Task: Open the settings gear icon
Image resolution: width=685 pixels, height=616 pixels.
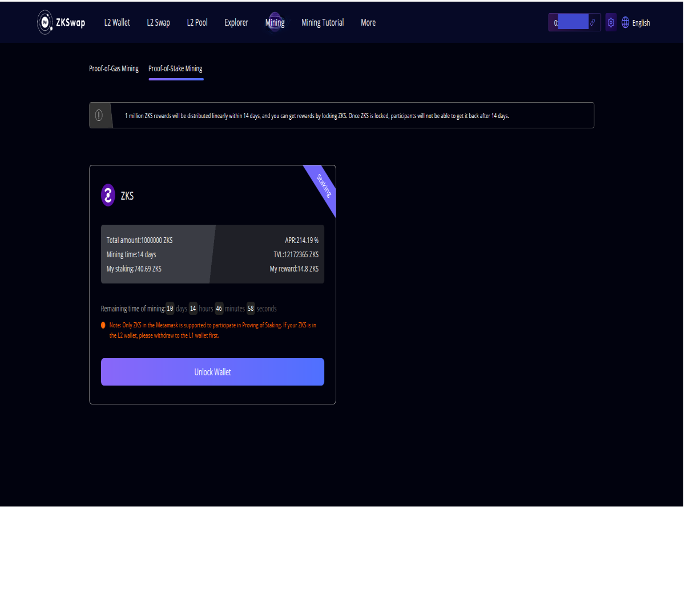Action: 611,22
